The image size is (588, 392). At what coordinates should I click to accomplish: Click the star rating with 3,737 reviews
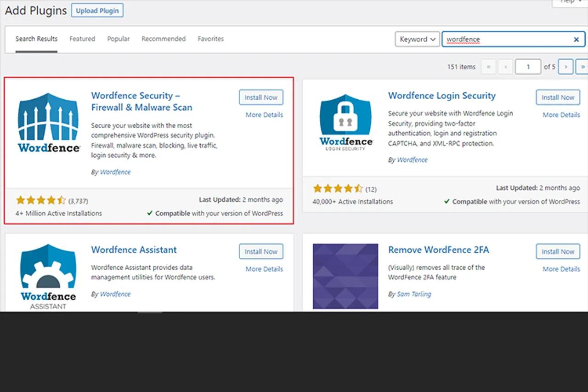pyautogui.click(x=41, y=200)
